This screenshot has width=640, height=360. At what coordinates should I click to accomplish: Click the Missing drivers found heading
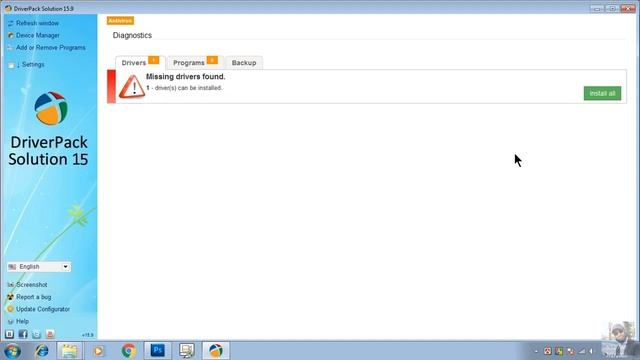185,77
